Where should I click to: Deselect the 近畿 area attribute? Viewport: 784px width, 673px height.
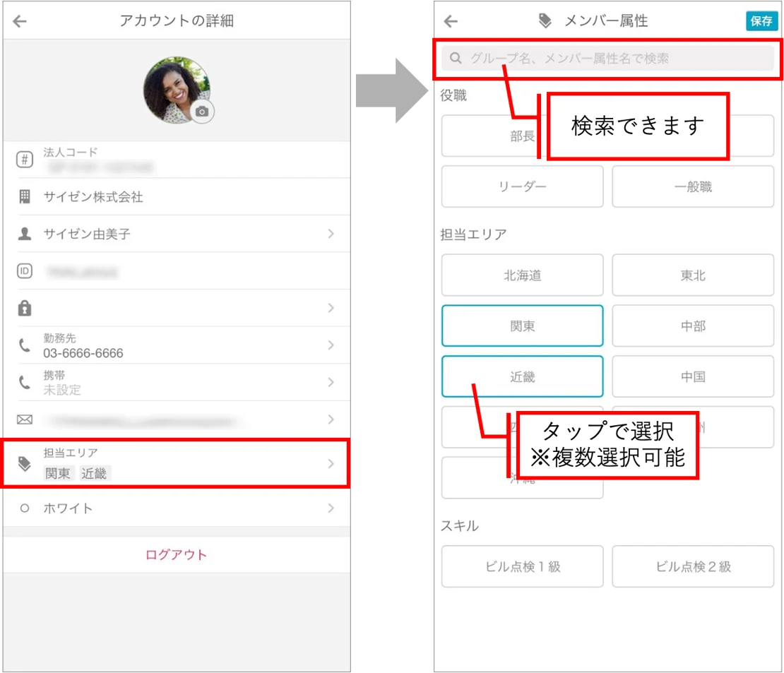(x=523, y=376)
